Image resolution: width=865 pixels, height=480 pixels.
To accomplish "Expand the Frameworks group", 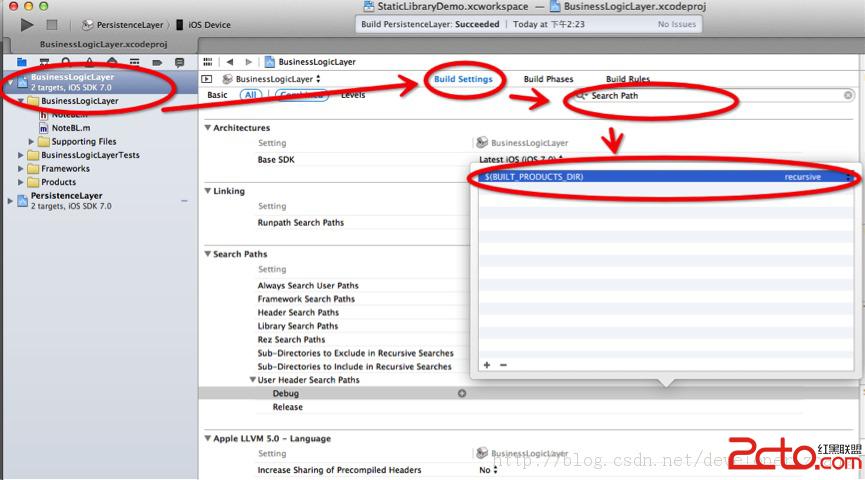I will point(20,169).
